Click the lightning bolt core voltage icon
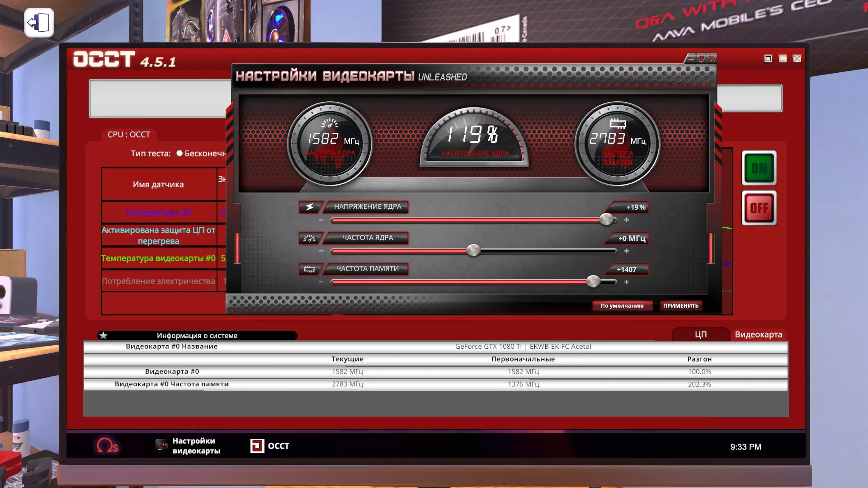 (310, 207)
